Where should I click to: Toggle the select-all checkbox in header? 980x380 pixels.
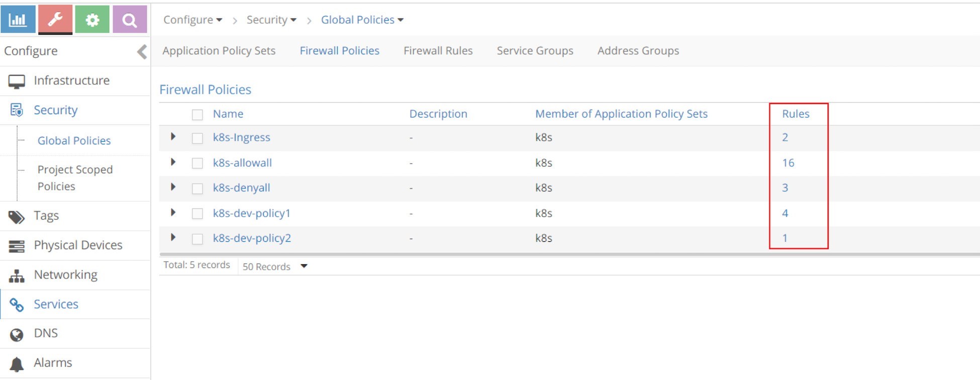198,115
